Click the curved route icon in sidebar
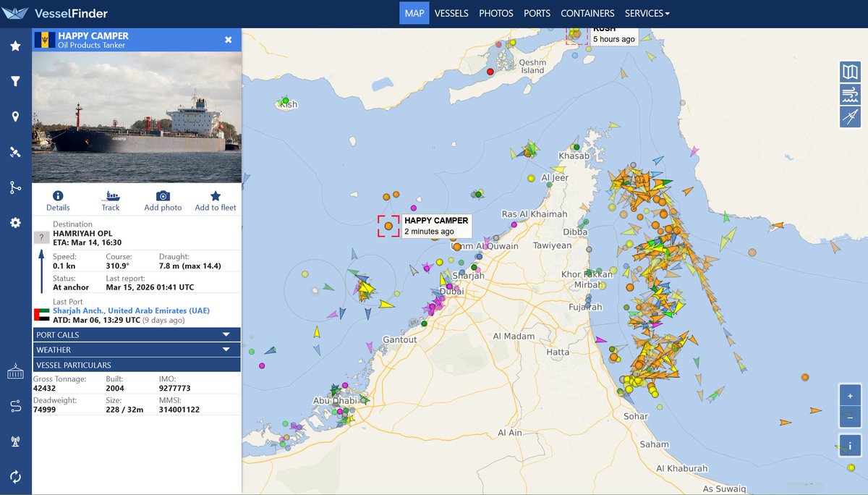The width and height of the screenshot is (868, 495). [x=15, y=406]
